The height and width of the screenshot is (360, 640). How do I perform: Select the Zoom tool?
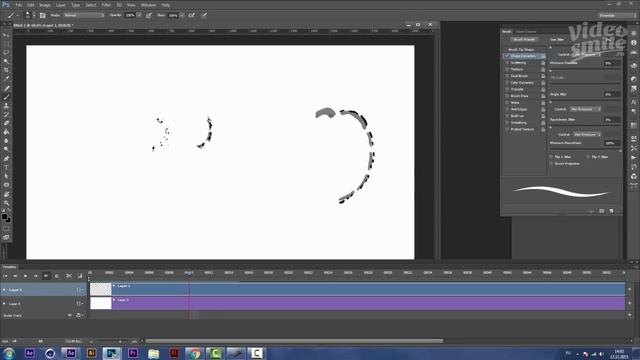point(6,203)
